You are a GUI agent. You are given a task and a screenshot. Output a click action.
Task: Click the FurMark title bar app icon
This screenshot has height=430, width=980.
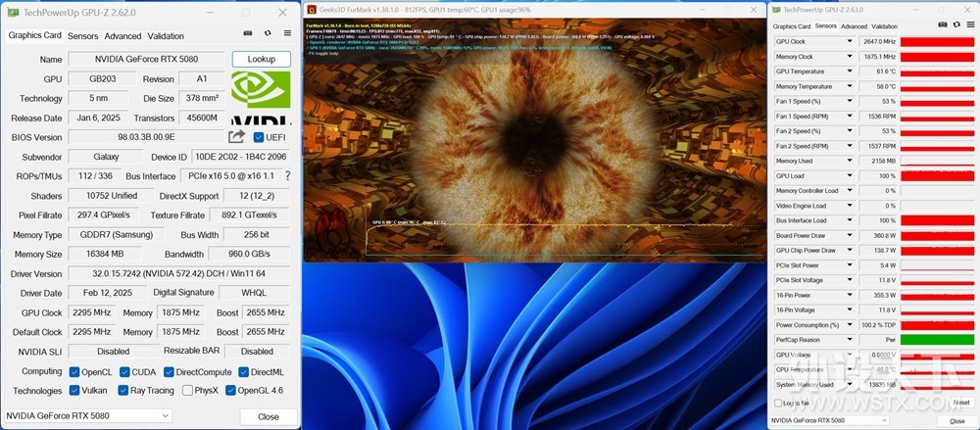coord(312,10)
